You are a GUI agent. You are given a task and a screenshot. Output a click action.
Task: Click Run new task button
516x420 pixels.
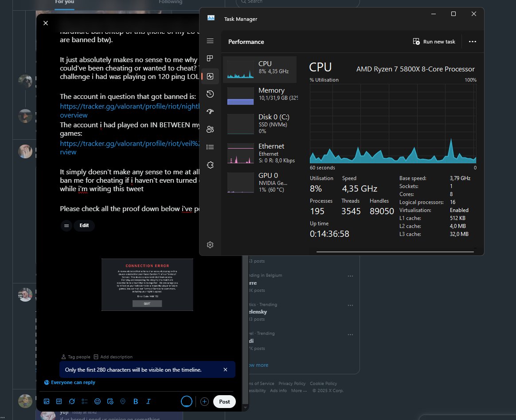[434, 42]
